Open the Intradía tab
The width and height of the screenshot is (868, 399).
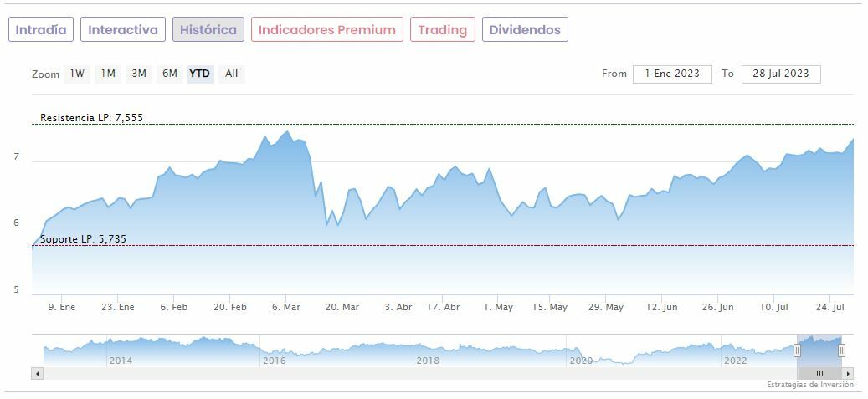[41, 29]
